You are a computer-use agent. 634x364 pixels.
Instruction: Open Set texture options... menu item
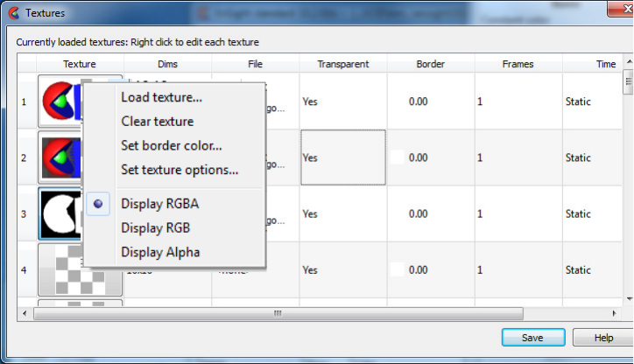(180, 170)
